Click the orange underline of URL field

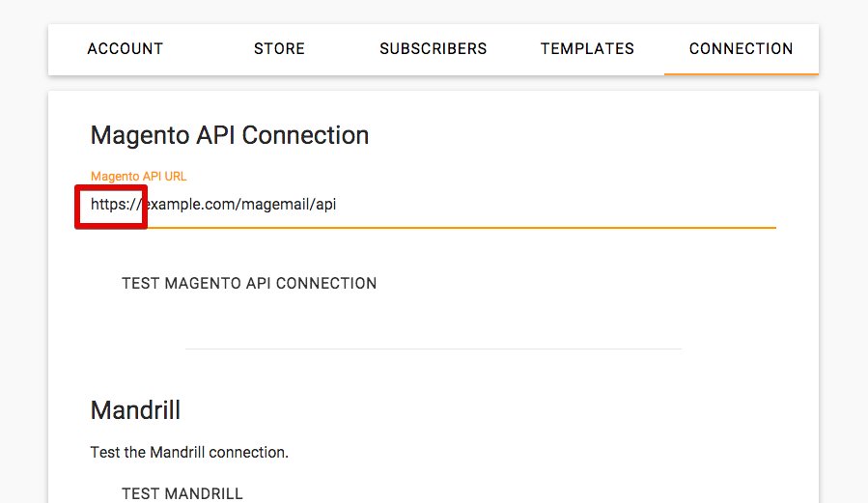tap(483, 227)
